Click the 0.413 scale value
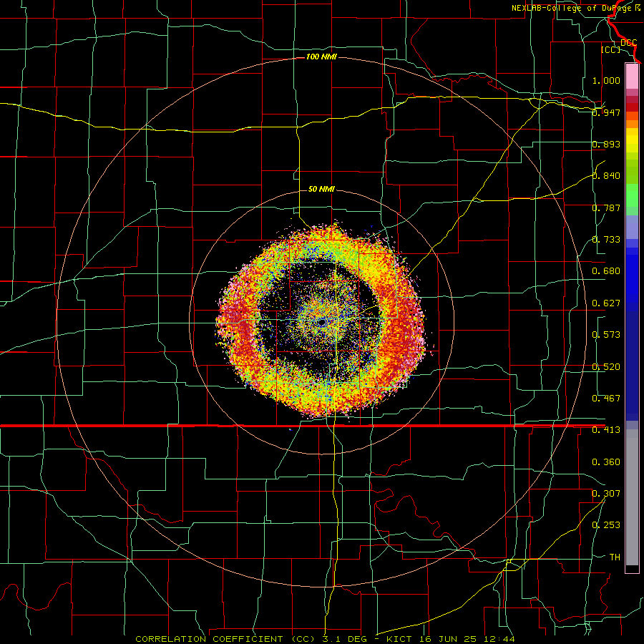 (x=606, y=430)
